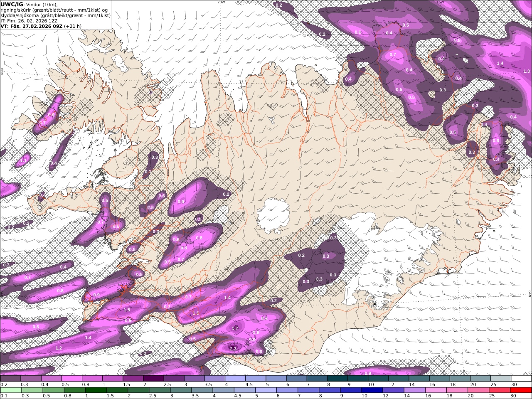This screenshot has height=399, width=532.
Task: Click the dark purple 2 swatch in snow legend
Action: pos(153,379)
